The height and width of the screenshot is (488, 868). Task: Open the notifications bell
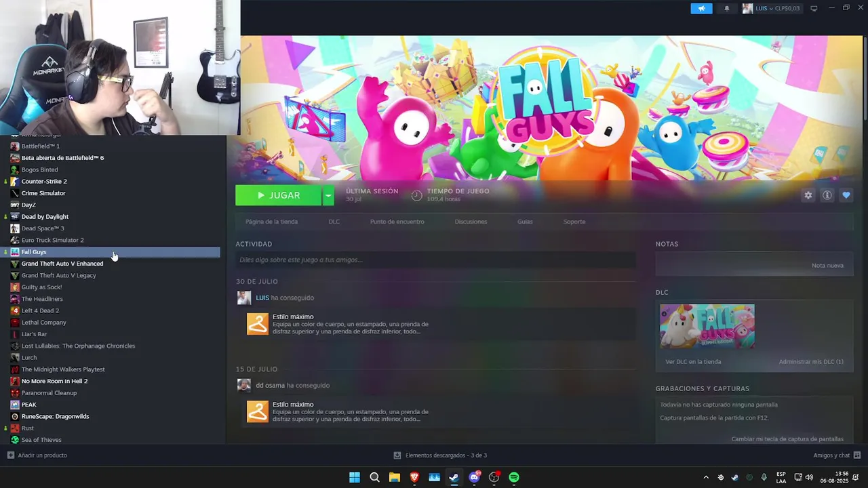coord(727,9)
